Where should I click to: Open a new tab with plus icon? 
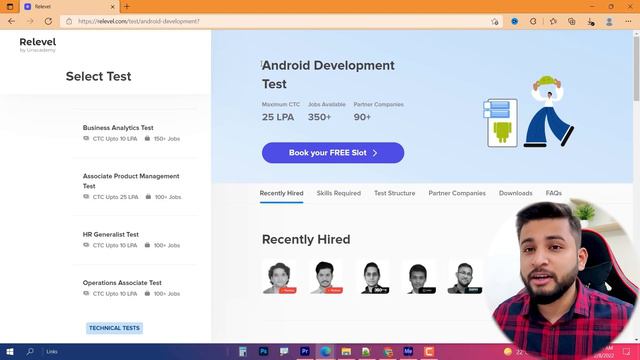pyautogui.click(x=127, y=7)
